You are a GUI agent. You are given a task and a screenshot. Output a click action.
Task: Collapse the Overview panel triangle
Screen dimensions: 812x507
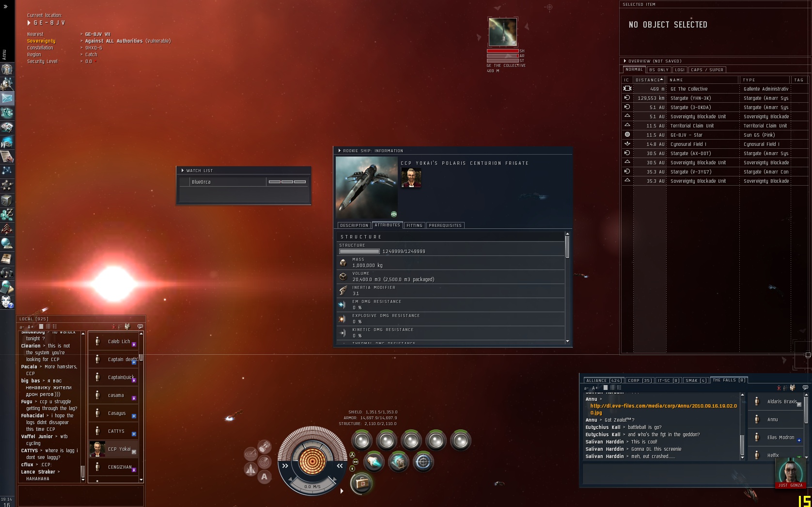[625, 61]
